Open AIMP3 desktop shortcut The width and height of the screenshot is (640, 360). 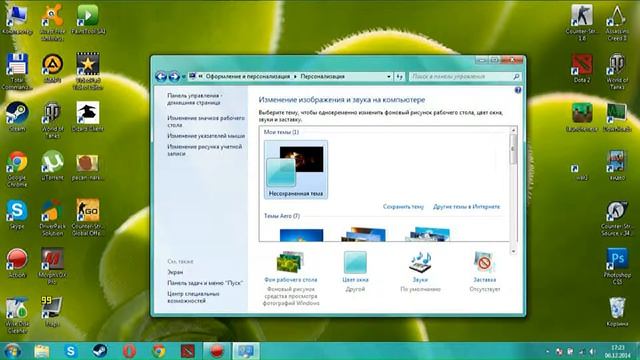52,68
